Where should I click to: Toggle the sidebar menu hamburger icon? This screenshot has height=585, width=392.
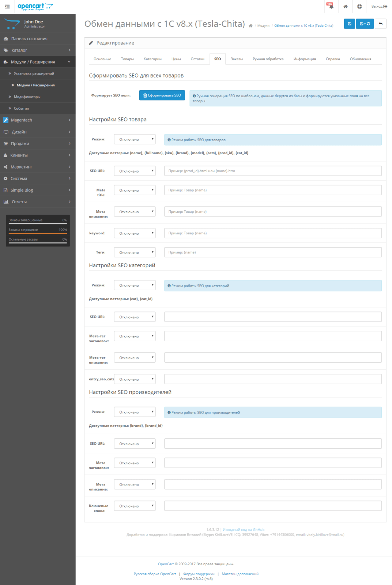[x=7, y=7]
